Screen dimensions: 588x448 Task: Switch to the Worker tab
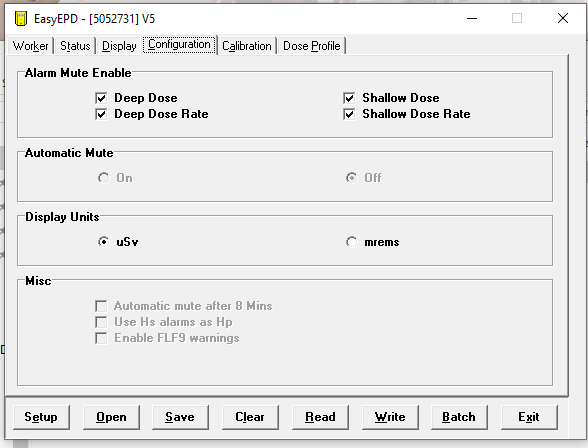30,46
